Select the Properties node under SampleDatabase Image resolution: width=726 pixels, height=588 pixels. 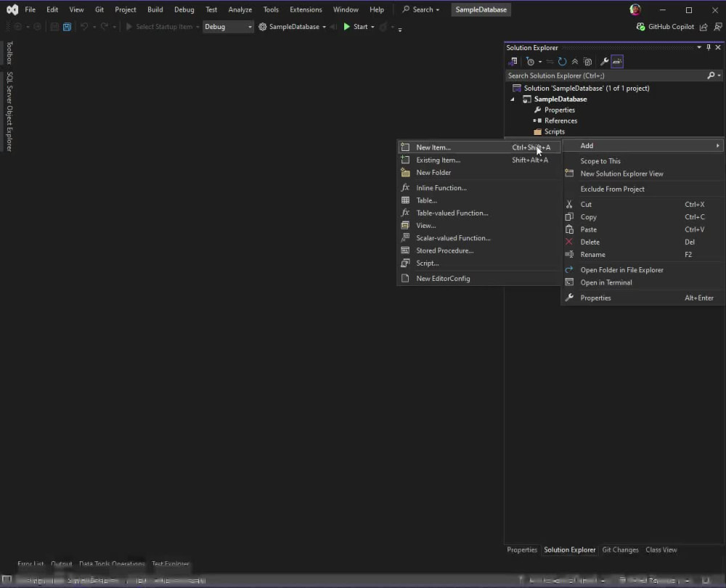559,110
